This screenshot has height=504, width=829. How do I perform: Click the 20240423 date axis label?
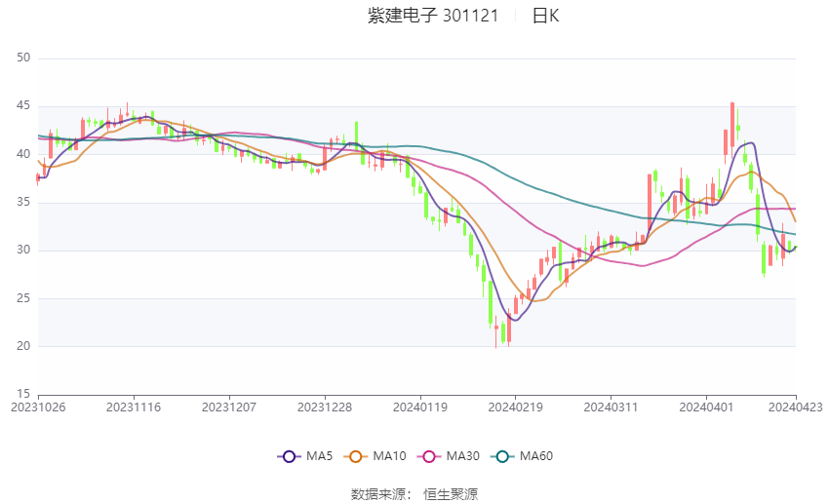pos(796,407)
